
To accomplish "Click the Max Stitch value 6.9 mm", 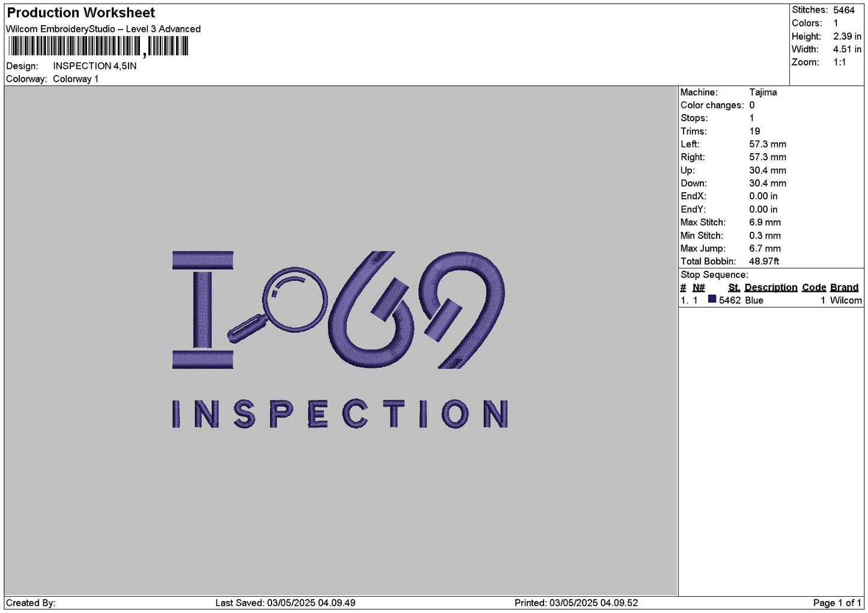I will click(765, 222).
